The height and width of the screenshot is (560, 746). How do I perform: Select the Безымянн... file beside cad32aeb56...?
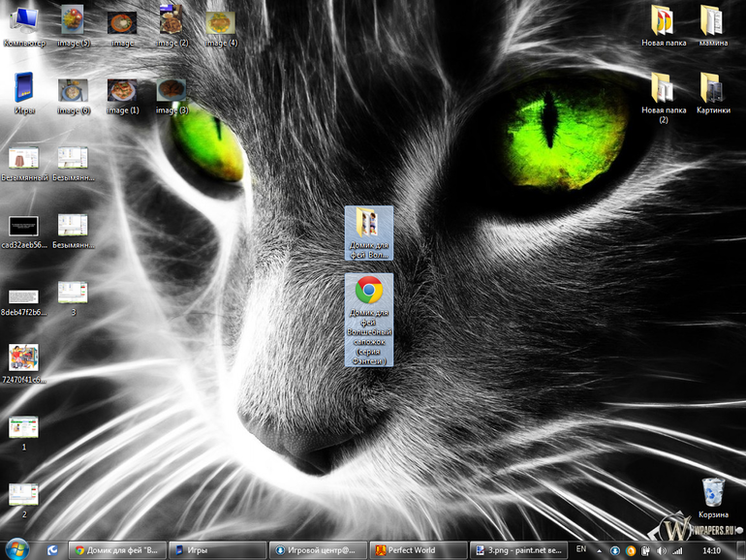click(73, 232)
